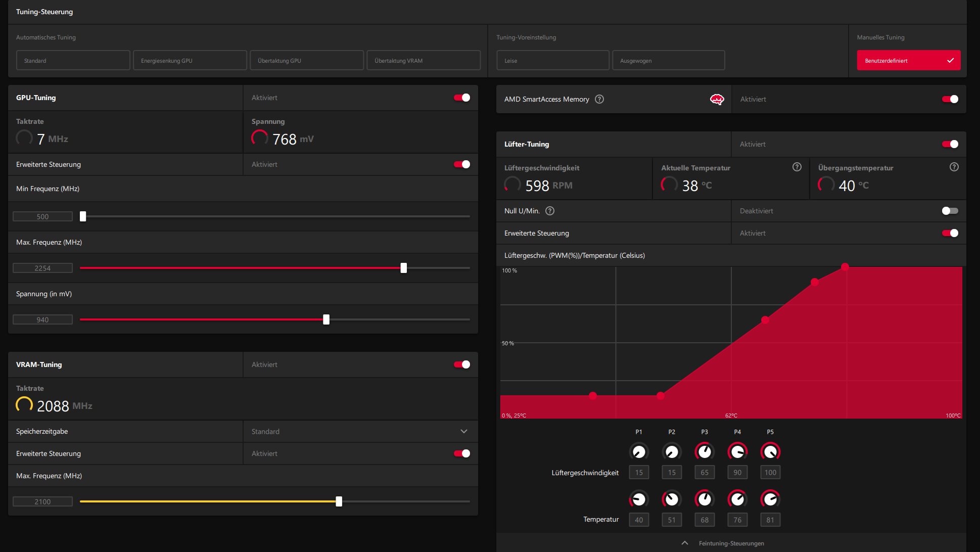Screen dimensions: 980x552
Task: Click the Max. Frequenz GPU slider handle
Action: pos(403,268)
